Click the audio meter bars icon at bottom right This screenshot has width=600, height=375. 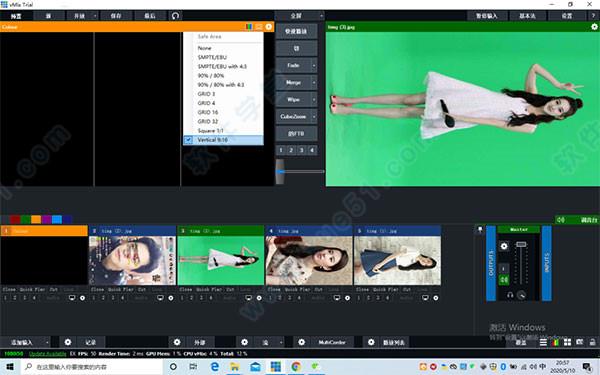click(555, 342)
